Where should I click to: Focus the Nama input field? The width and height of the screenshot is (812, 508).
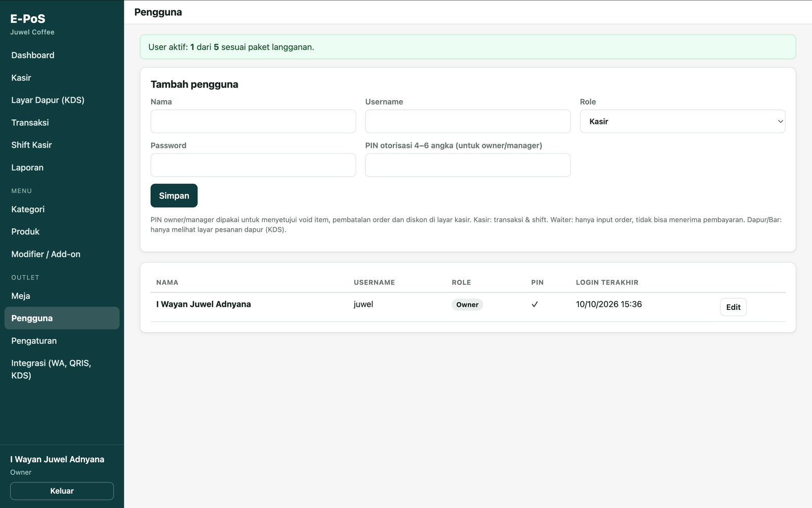coord(253,121)
